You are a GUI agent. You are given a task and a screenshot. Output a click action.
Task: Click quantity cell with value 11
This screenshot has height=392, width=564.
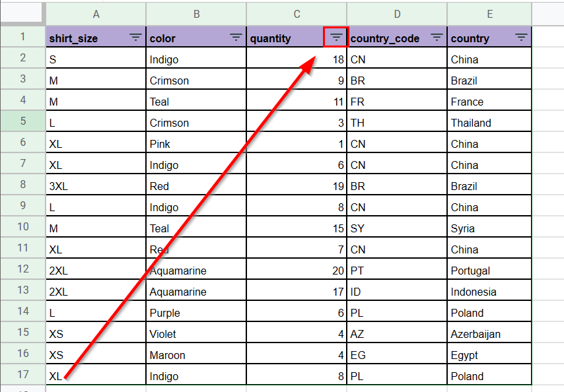297,100
